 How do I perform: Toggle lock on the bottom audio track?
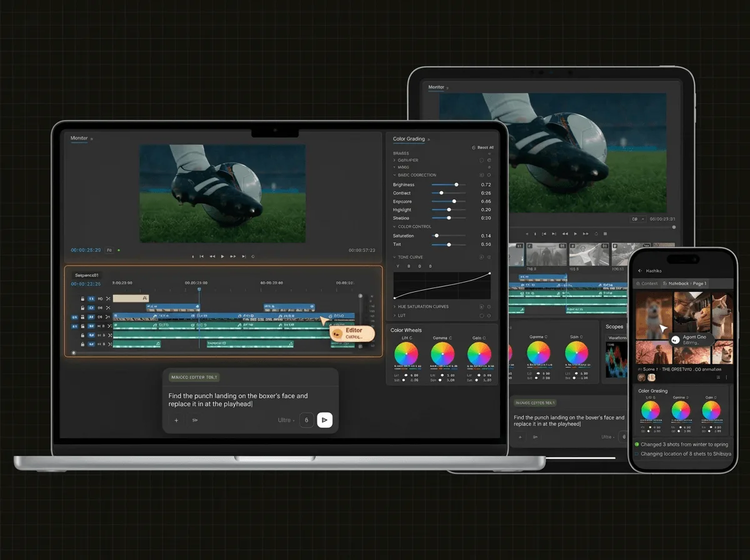coord(82,344)
